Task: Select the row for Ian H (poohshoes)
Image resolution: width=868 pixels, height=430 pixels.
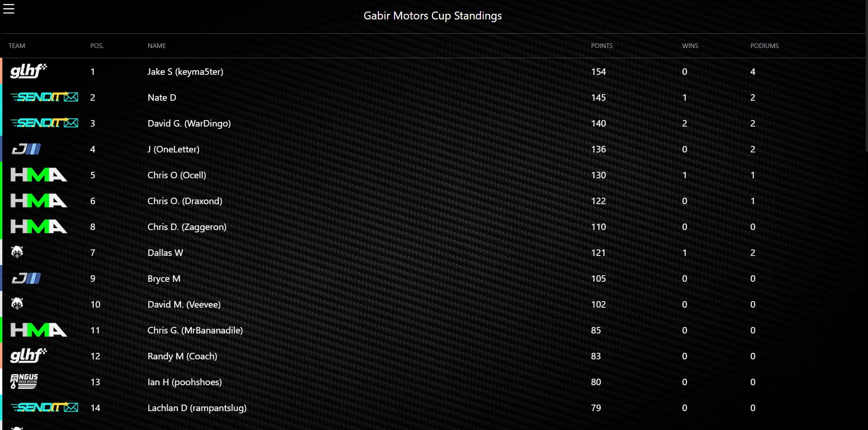Action: 184,382
